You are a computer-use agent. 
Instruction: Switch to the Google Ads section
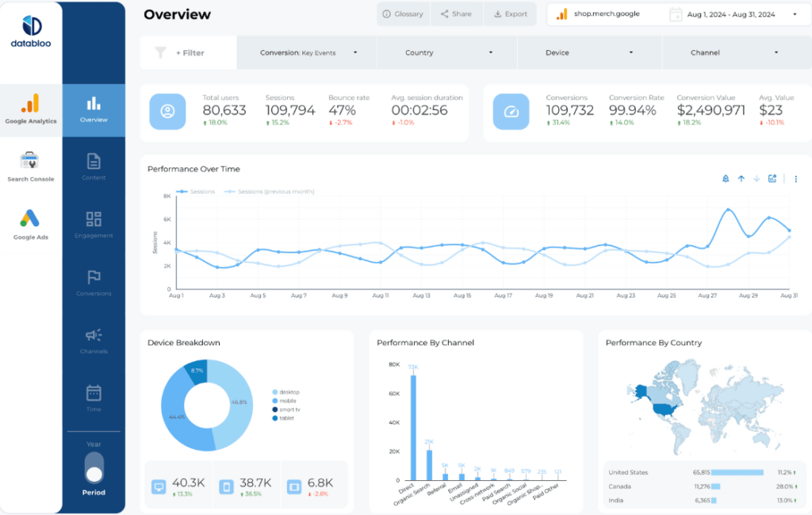tap(30, 224)
